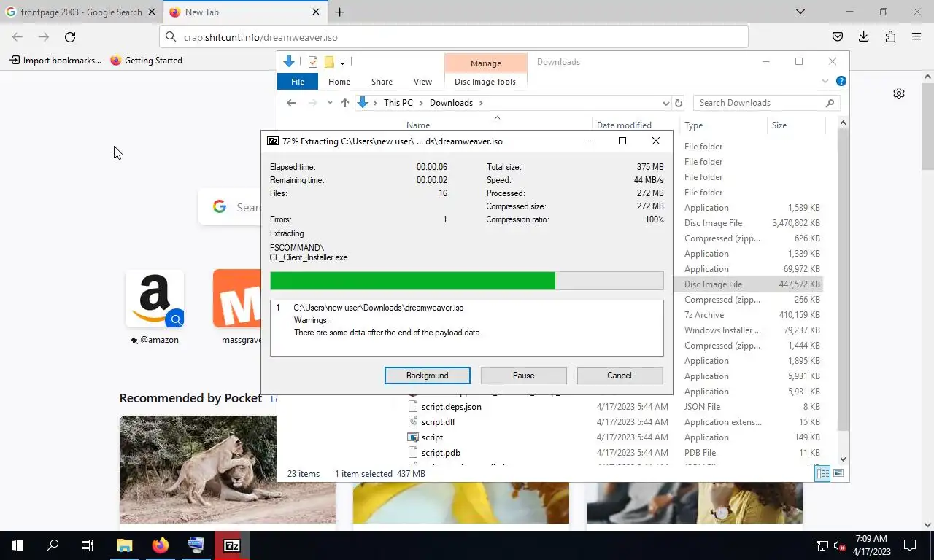Select script.pdb file

click(441, 453)
